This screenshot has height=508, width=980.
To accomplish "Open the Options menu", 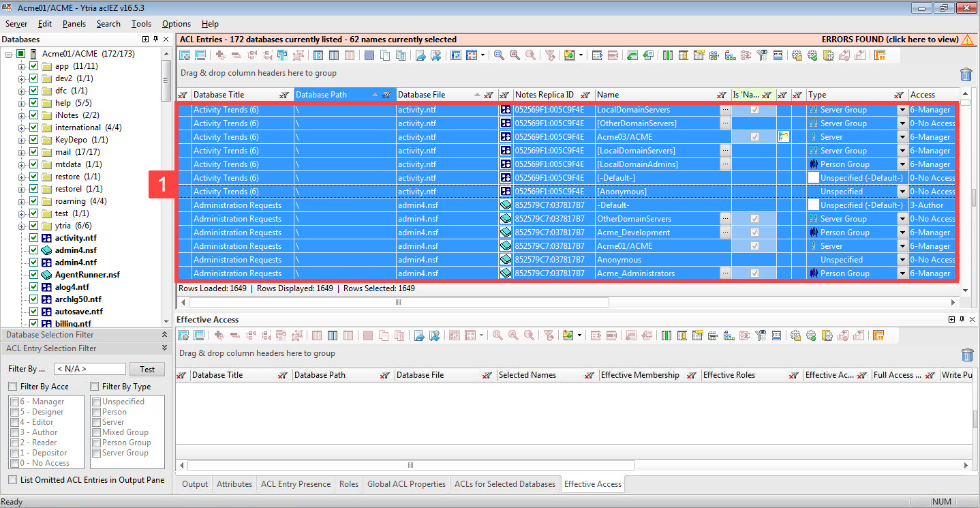I will tap(176, 23).
